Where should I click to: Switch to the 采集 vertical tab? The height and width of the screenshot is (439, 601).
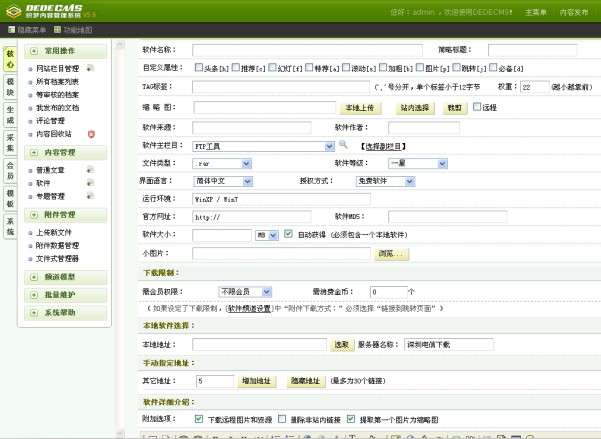(x=10, y=143)
